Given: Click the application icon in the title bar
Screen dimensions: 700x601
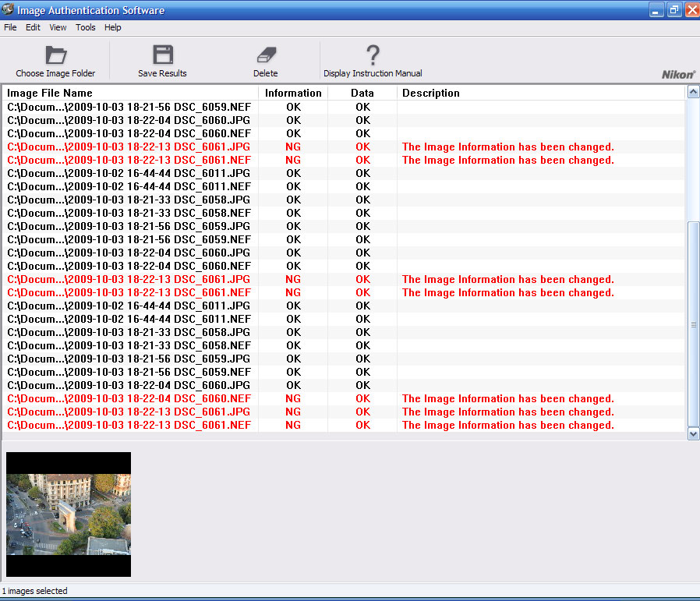Looking at the screenshot, I should tap(8, 9).
